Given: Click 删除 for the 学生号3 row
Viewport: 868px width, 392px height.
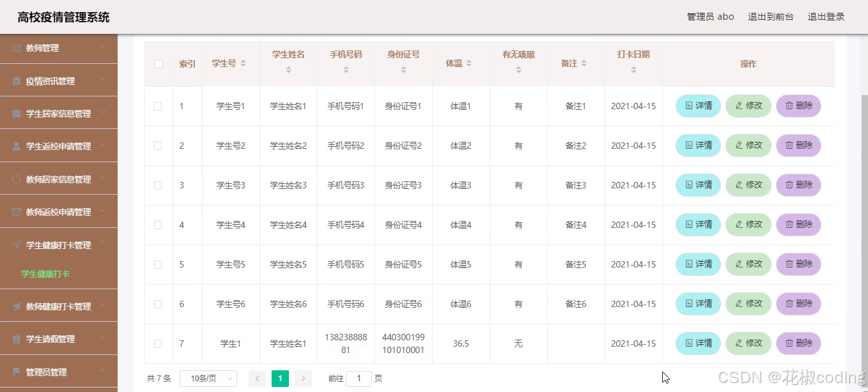Looking at the screenshot, I should [x=798, y=185].
